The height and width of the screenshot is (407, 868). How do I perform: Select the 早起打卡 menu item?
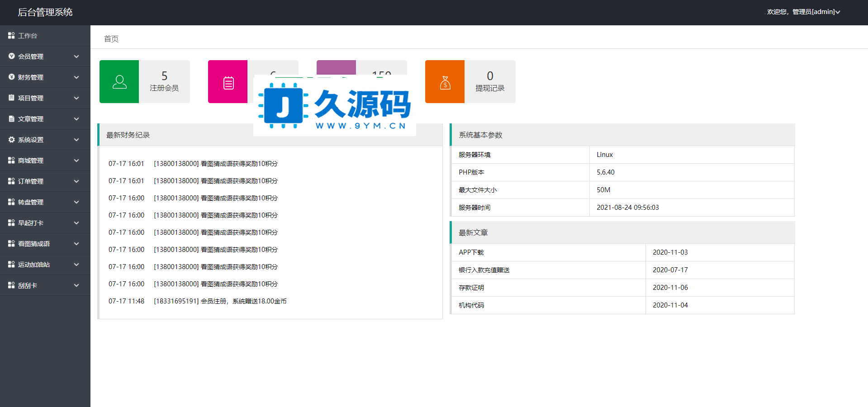pos(31,223)
